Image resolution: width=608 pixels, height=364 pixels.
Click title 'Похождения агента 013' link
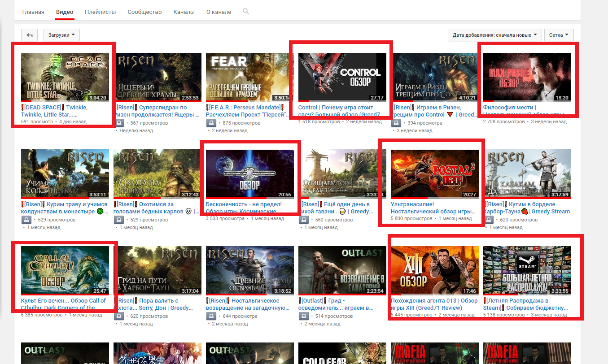tap(434, 304)
